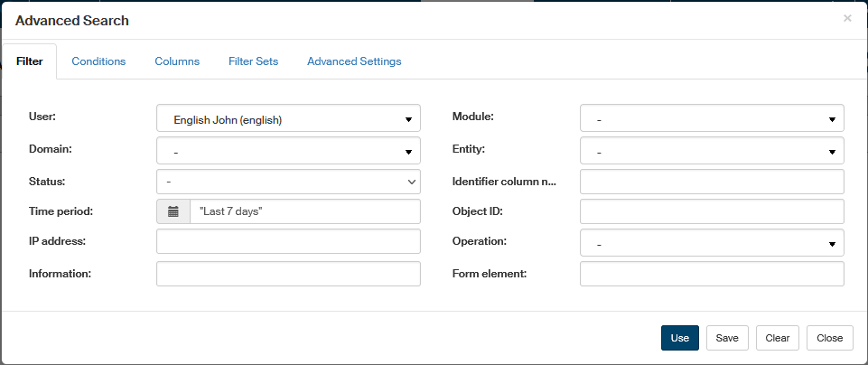Screen dimensions: 868x365
Task: Open the User dropdown
Action: (288, 119)
